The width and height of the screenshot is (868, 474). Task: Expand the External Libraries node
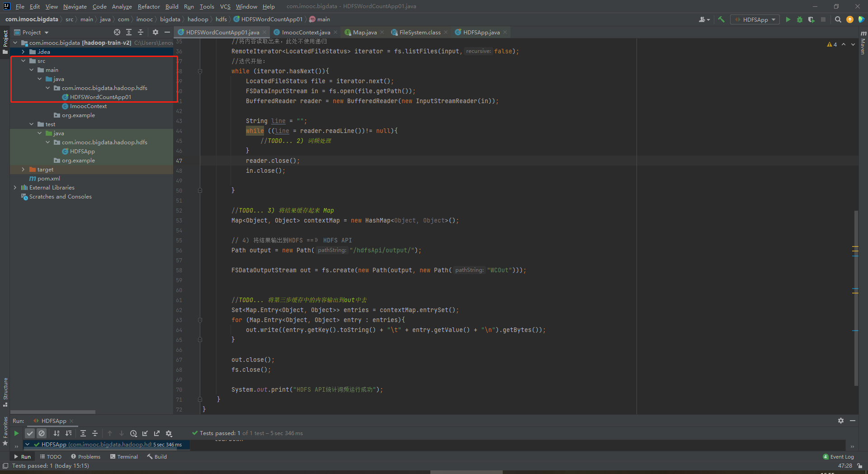point(15,188)
